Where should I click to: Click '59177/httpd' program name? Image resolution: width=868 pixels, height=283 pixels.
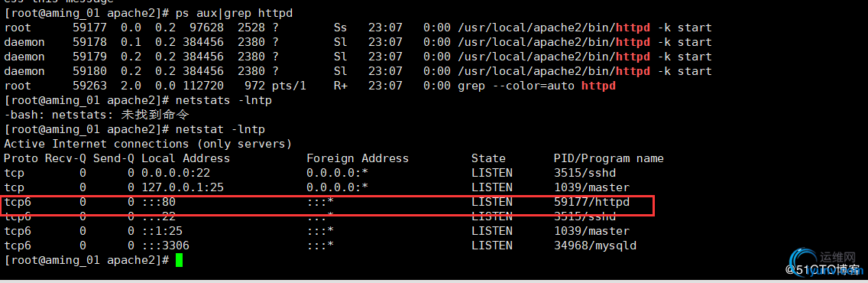591,202
